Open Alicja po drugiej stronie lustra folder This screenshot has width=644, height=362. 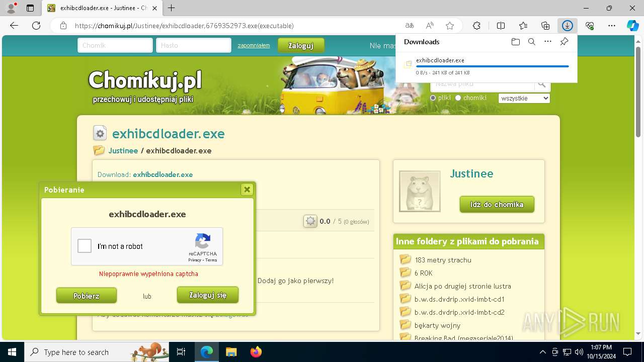click(463, 286)
